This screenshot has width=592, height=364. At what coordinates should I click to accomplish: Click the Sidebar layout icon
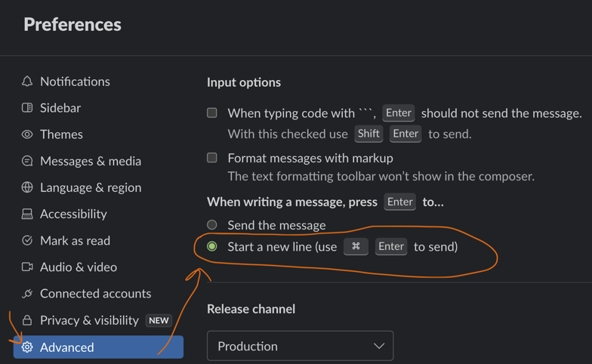point(27,108)
